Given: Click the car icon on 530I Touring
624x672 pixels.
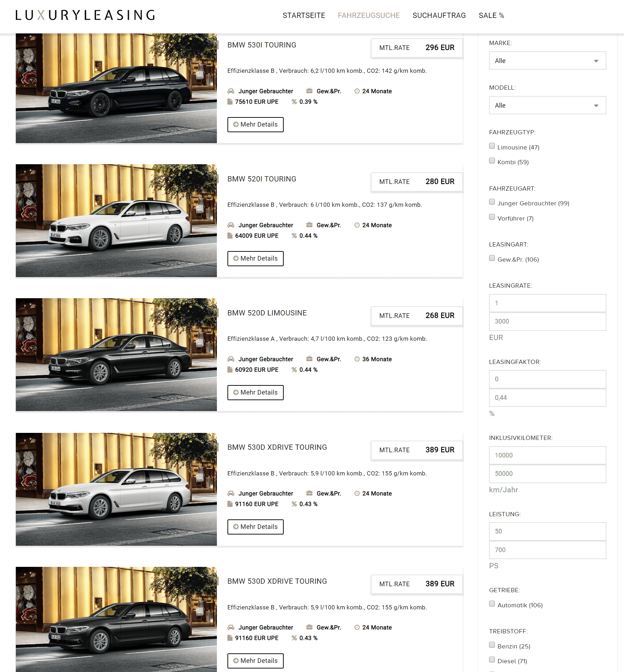Looking at the screenshot, I should (231, 91).
